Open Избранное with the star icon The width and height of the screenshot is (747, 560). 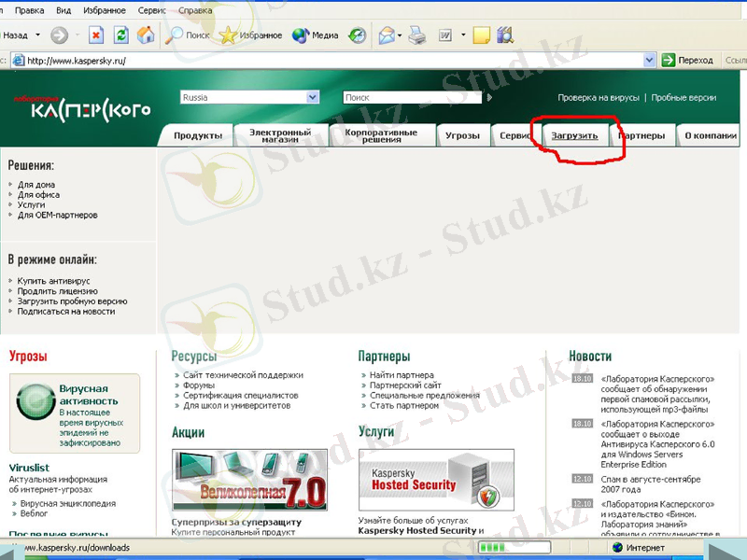tap(227, 35)
